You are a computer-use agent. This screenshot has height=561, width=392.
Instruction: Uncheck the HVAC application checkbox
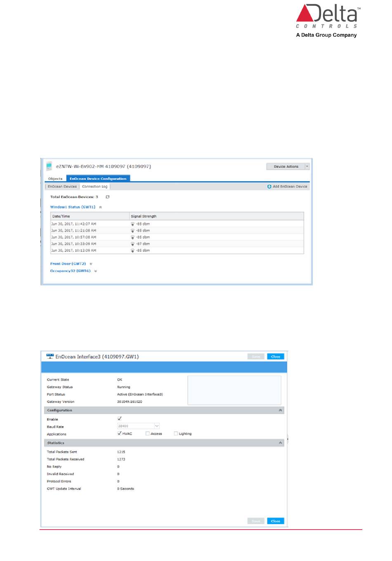(x=120, y=433)
